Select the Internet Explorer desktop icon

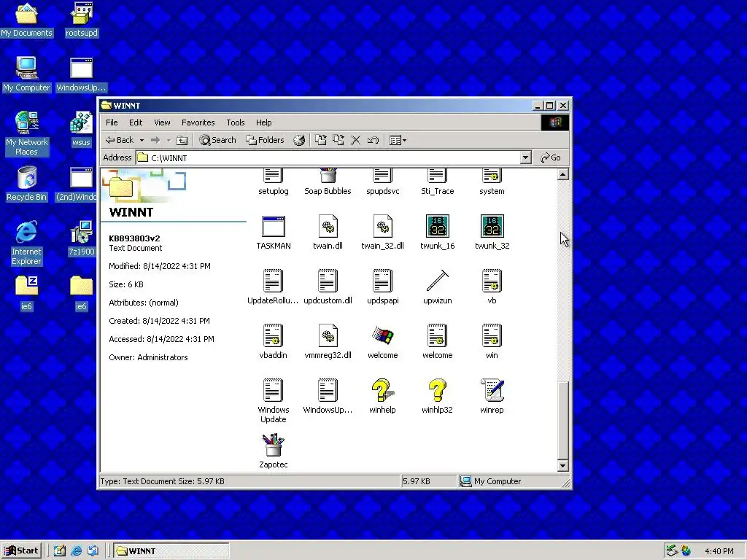click(x=26, y=244)
